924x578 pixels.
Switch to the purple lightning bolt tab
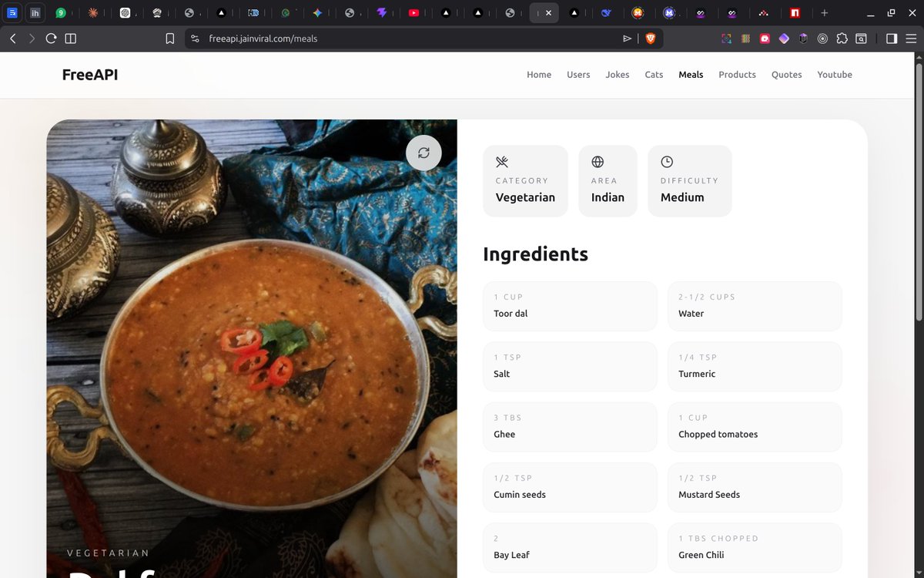[x=382, y=13]
